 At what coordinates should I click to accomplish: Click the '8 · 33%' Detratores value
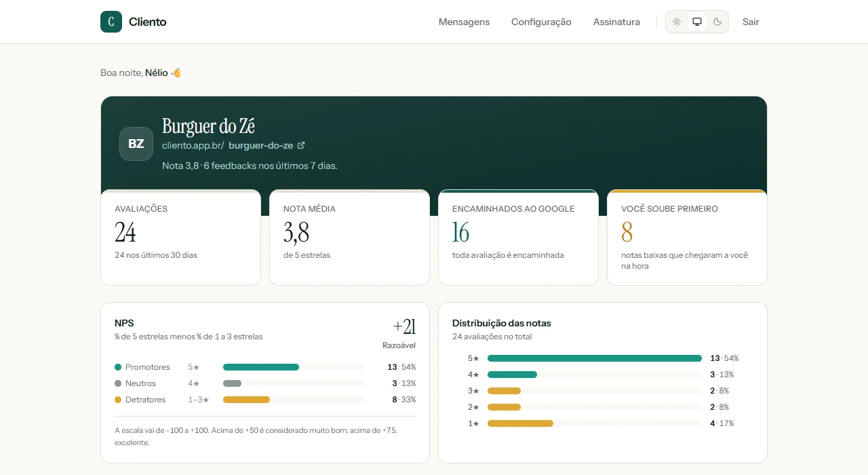[404, 400]
